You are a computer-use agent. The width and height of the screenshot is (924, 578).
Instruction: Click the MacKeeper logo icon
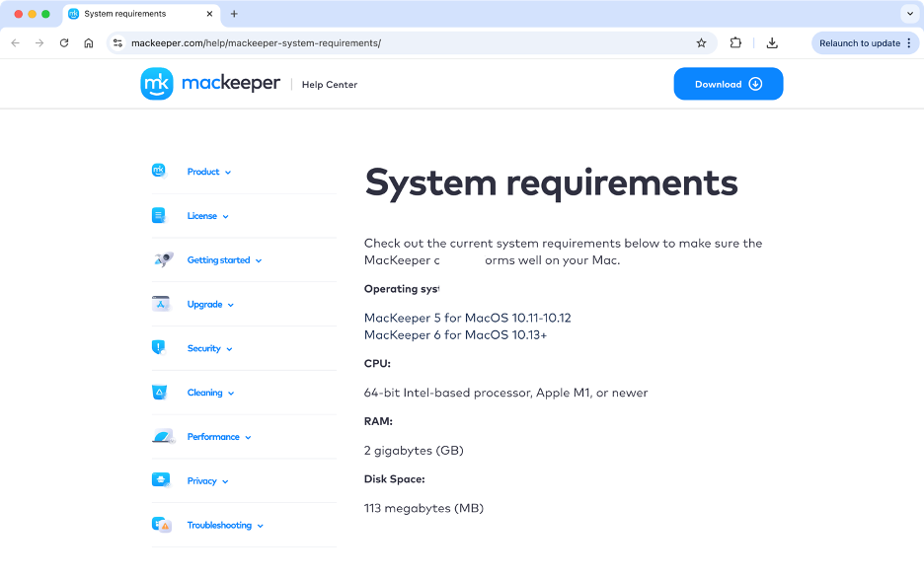[157, 84]
